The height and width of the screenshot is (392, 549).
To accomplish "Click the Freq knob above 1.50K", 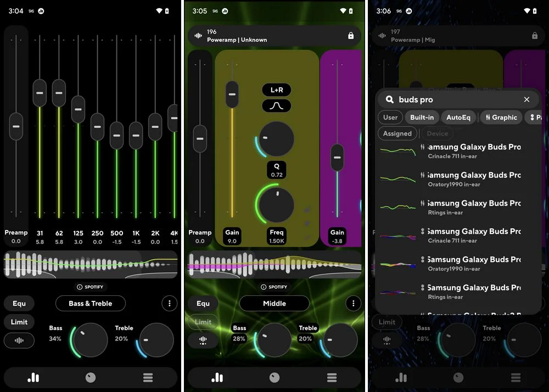I will tap(277, 205).
